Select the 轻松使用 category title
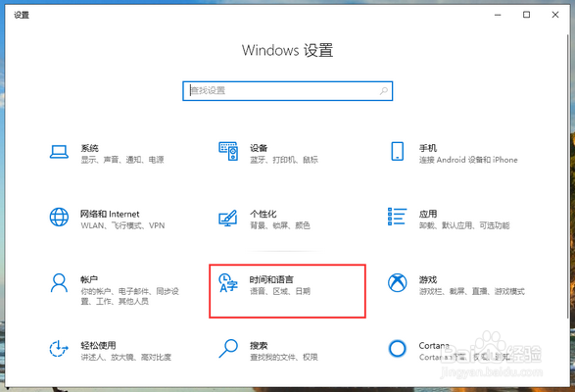This screenshot has width=575, height=392. pos(98,345)
